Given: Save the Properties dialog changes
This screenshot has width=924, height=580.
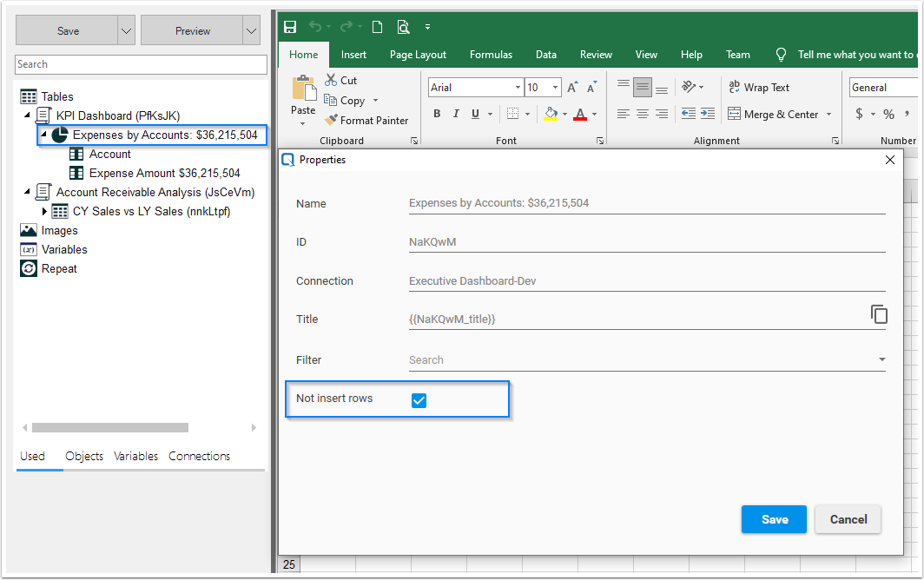Looking at the screenshot, I should [774, 519].
